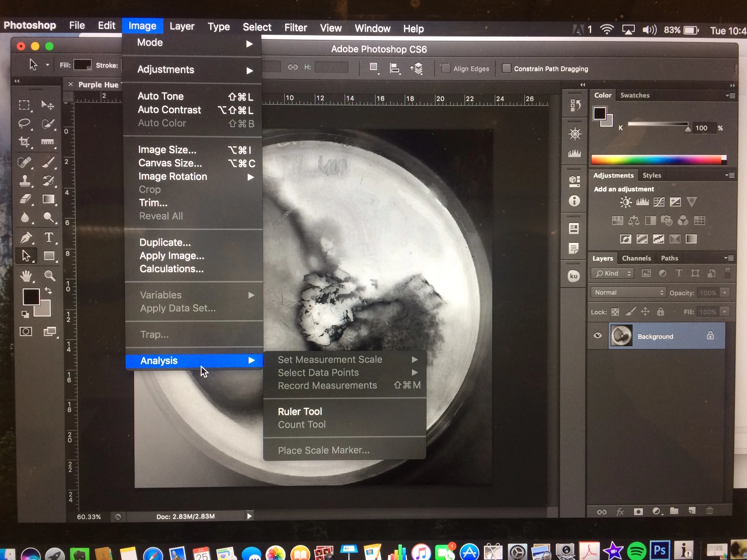
Task: Open the layer Kind filter dropdown
Action: 613,273
